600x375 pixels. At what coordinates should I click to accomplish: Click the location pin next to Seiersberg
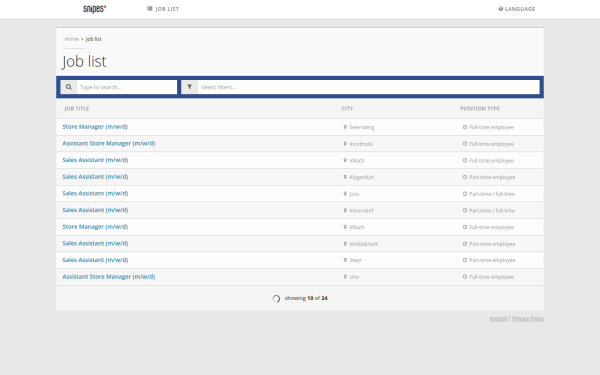[345, 127]
